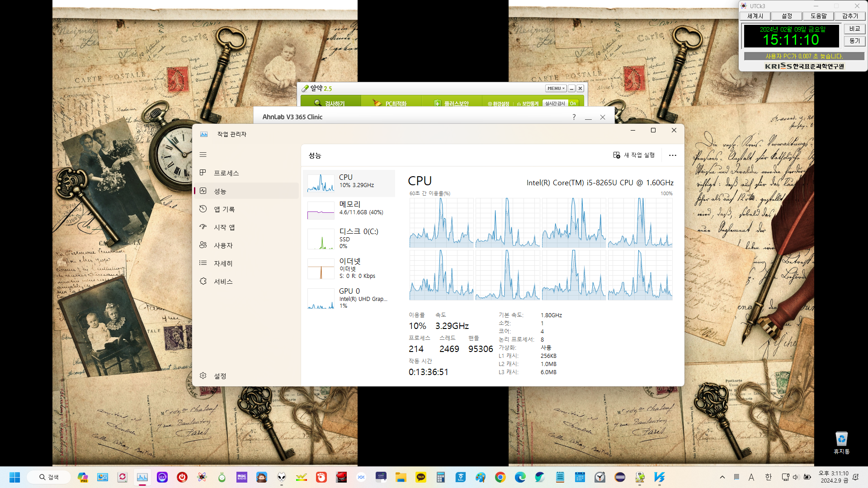Click the Intel Core i5-8265U processor name
The height and width of the screenshot is (488, 868).
pyautogui.click(x=600, y=183)
